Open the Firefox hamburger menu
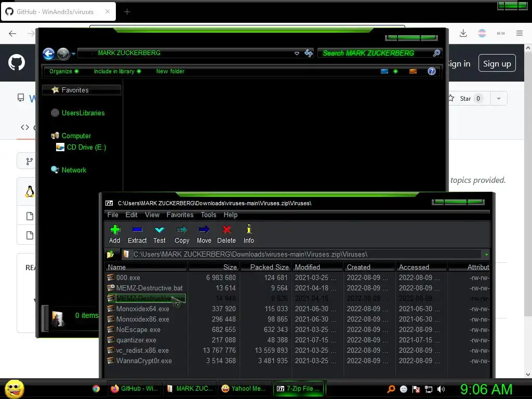The image size is (532, 399). (520, 33)
